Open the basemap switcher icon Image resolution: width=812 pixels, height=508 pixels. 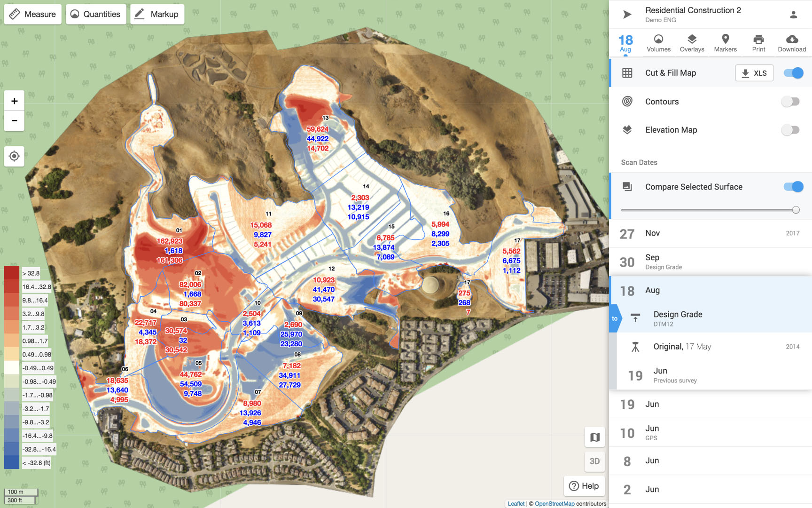click(x=594, y=437)
